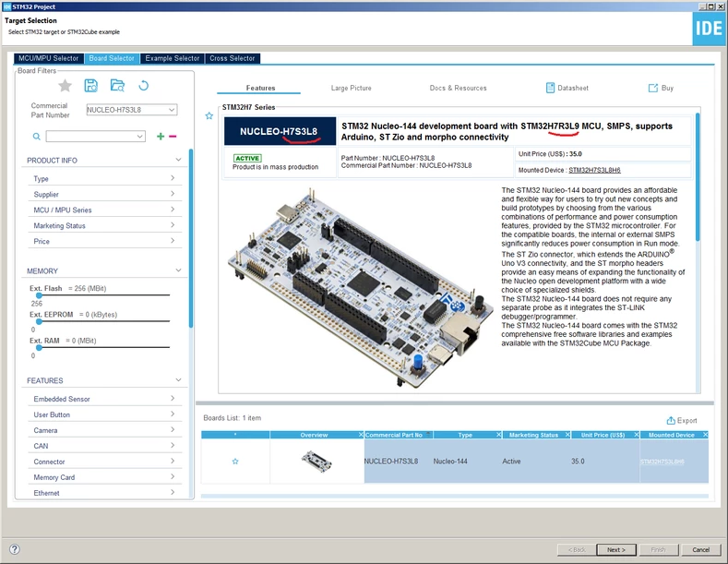Screen dimensions: 728x564
Task: Open the STM32H7S3L8H6 mounted device link
Action: [594, 170]
